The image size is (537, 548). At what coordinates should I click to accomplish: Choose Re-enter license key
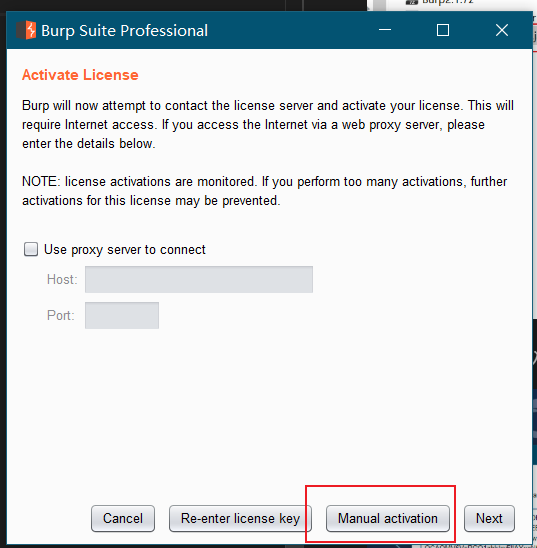(240, 518)
